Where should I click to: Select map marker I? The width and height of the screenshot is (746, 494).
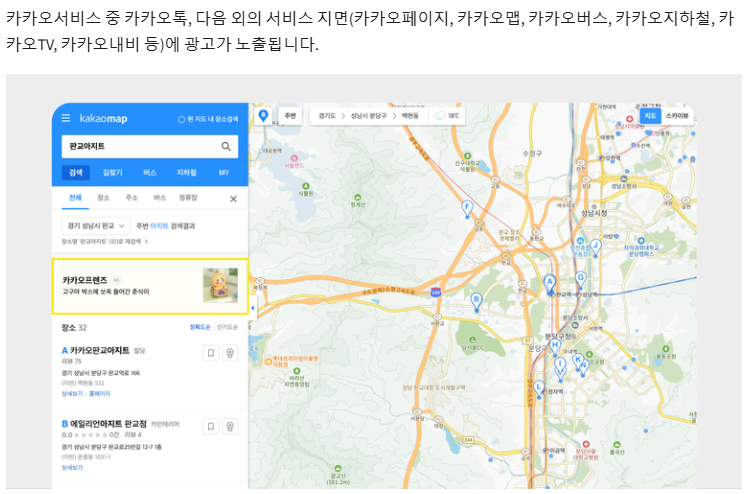pos(560,366)
